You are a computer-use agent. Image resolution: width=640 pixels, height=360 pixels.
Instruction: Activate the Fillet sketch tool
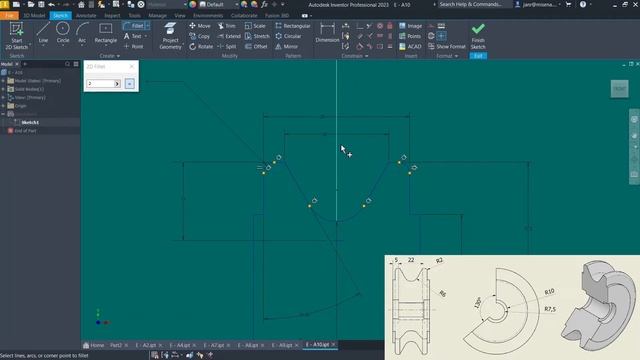pos(133,26)
